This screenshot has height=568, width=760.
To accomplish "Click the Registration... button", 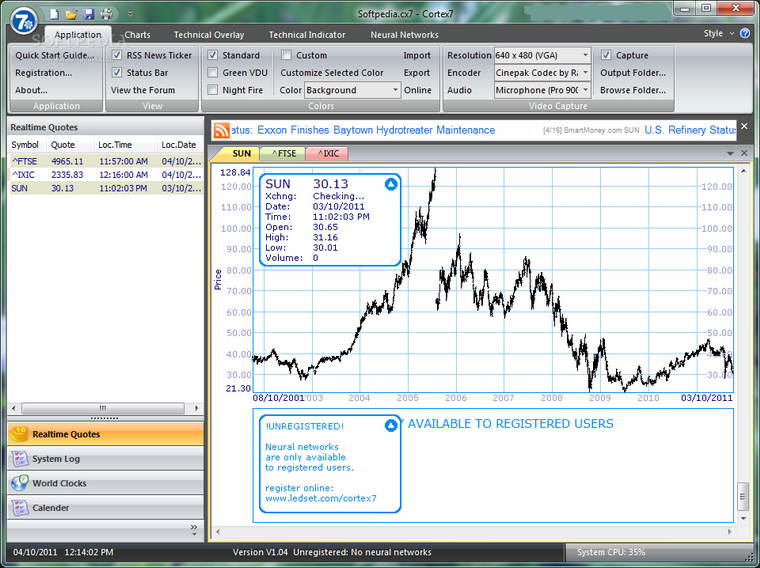I will pyautogui.click(x=44, y=73).
